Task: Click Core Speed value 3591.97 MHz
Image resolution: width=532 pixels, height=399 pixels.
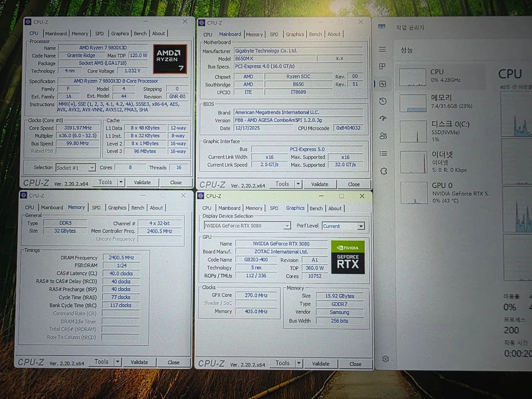Action: tap(78, 128)
